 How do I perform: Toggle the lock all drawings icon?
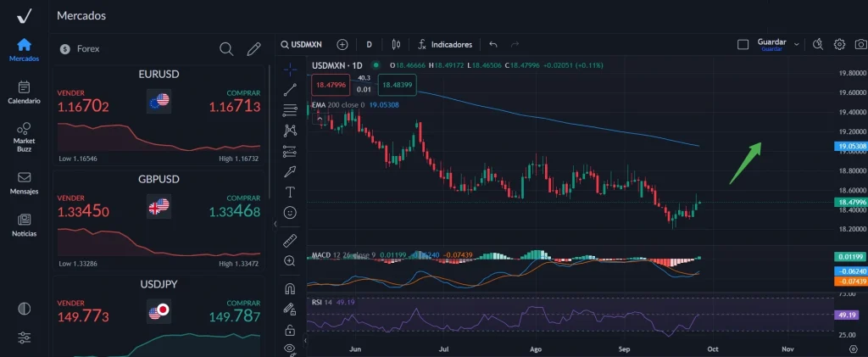tap(291, 329)
